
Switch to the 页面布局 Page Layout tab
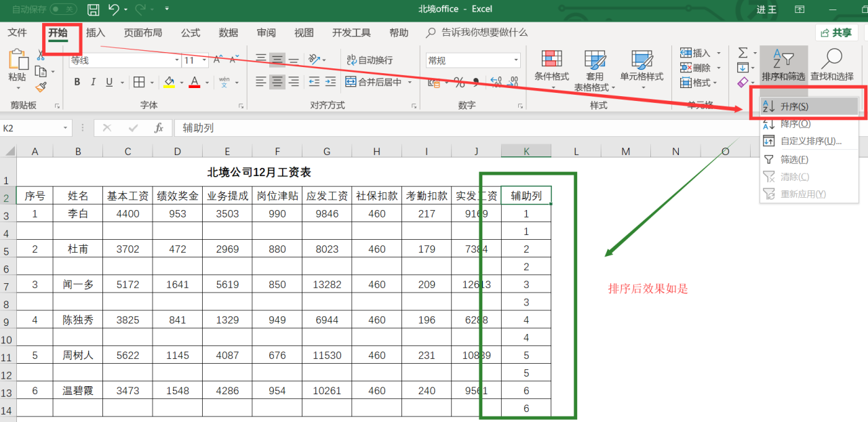[x=143, y=33]
